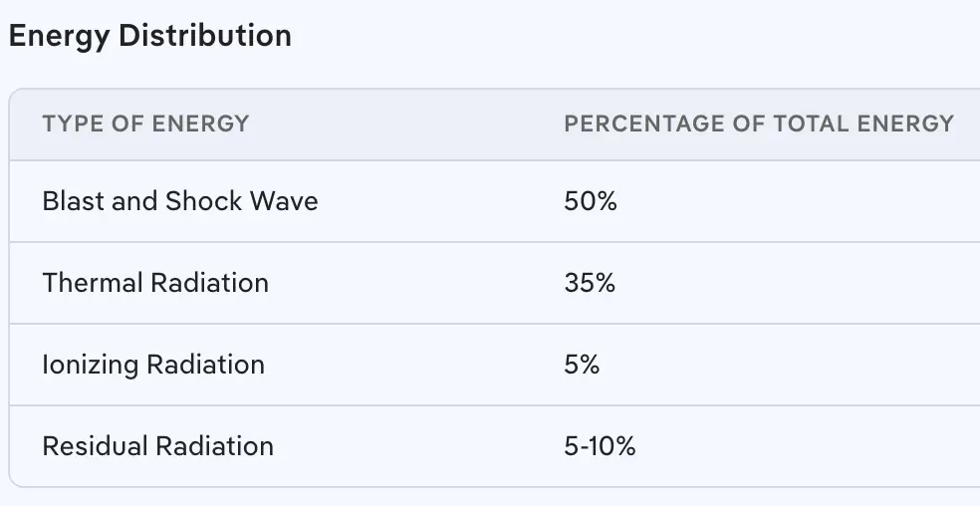
Task: Select the Ionizing Radiation cell
Action: [153, 365]
